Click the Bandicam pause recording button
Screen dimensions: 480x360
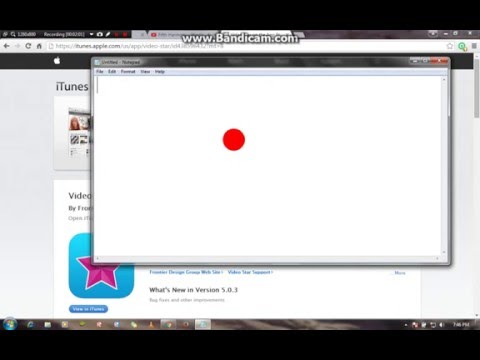pyautogui.click(x=117, y=34)
